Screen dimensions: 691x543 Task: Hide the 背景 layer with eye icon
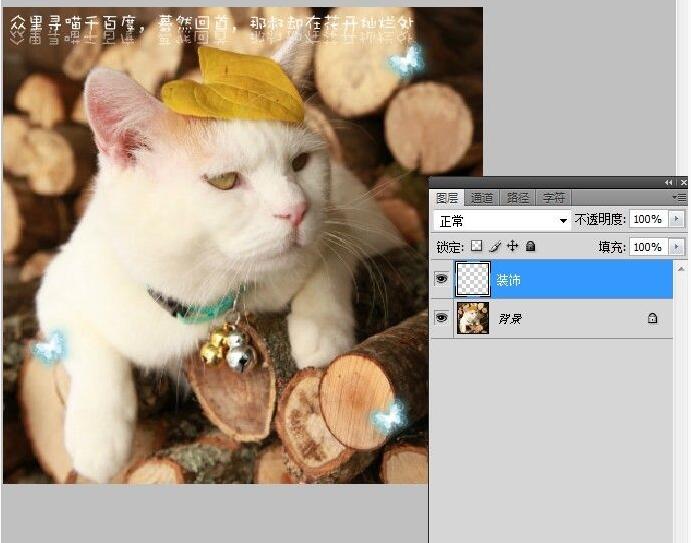[x=442, y=318]
